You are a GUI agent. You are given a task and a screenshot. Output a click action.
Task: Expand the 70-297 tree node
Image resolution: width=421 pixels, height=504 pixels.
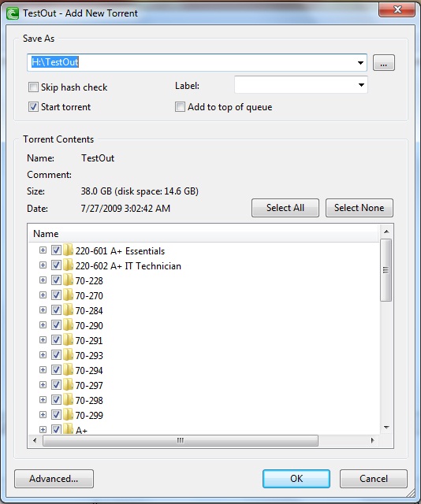[43, 385]
